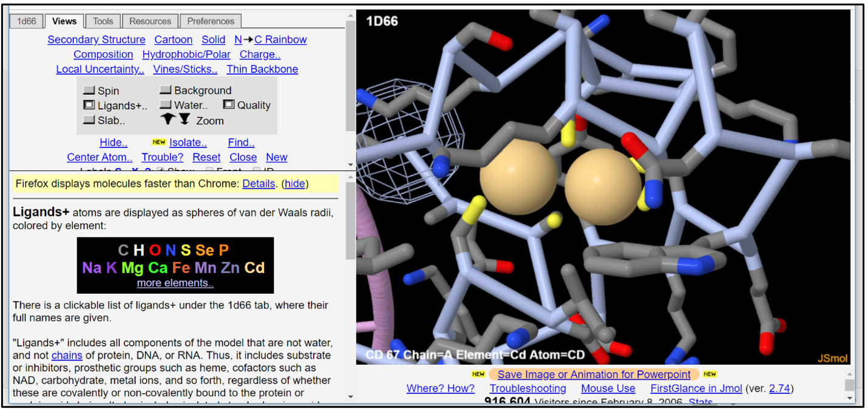Click the 1D66 label in viewer

coord(382,22)
